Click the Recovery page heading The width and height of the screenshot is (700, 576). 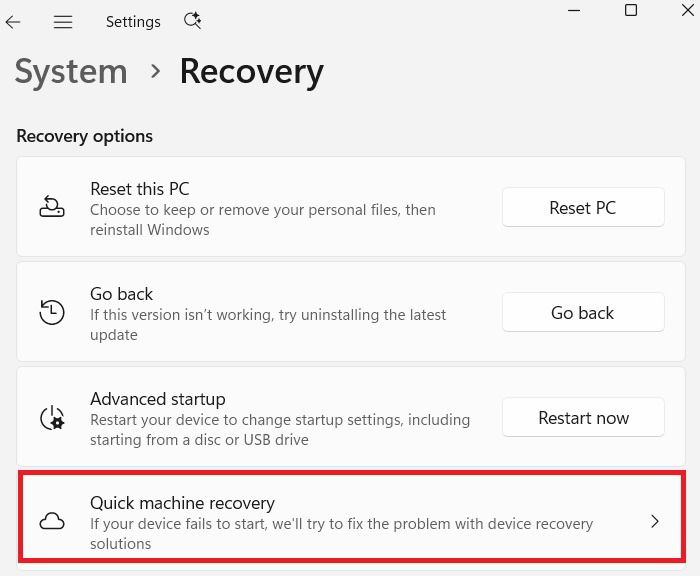pyautogui.click(x=251, y=72)
